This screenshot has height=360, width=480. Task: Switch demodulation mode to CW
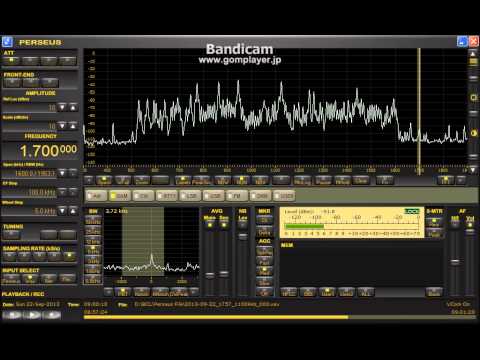pos(143,196)
